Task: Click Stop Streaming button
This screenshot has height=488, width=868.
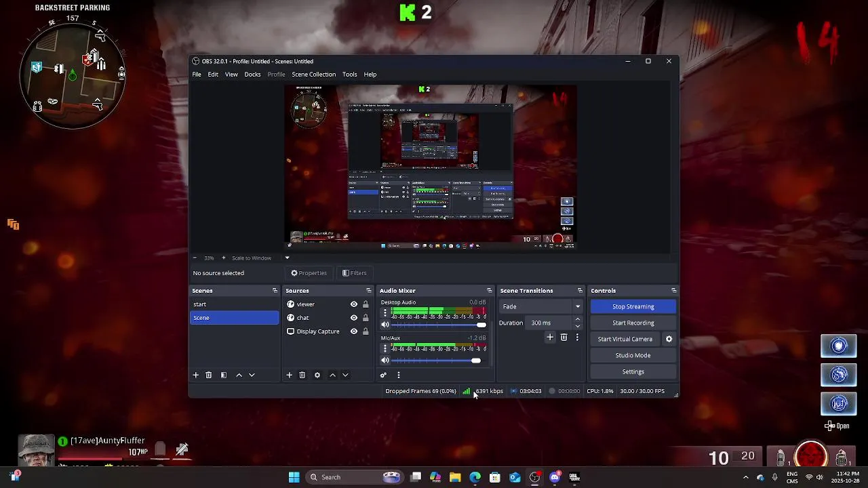Action: (633, 306)
